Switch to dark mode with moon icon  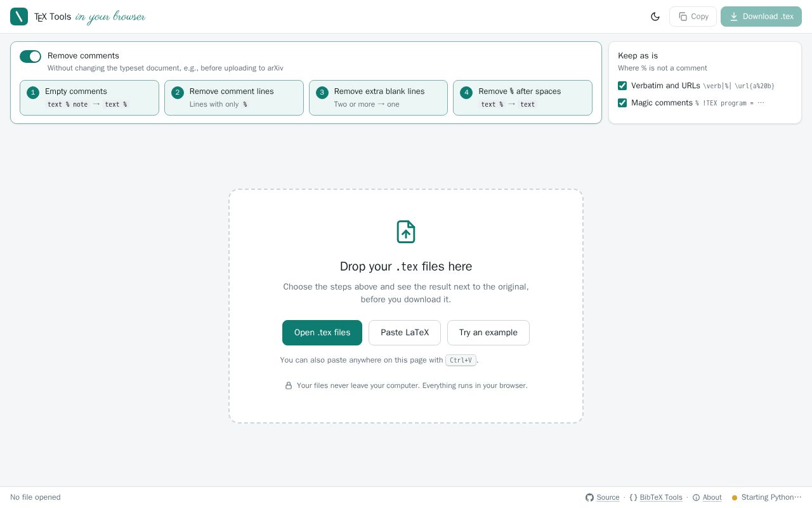655,17
